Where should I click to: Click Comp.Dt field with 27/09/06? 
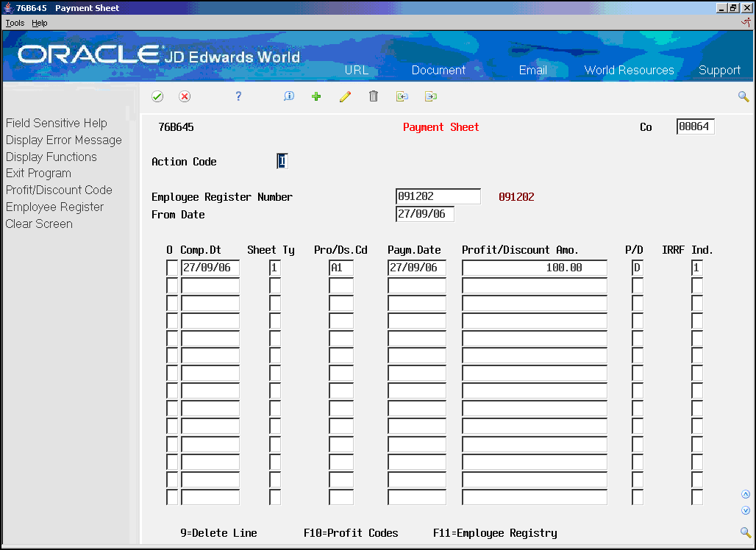210,268
